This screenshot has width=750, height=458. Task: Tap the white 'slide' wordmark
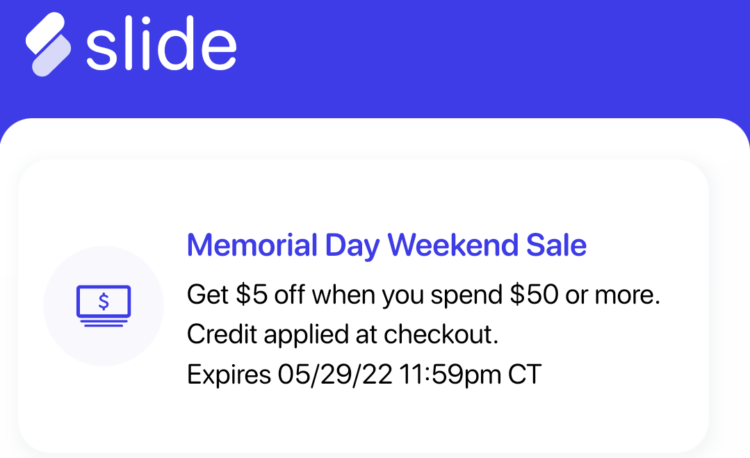pyautogui.click(x=161, y=44)
